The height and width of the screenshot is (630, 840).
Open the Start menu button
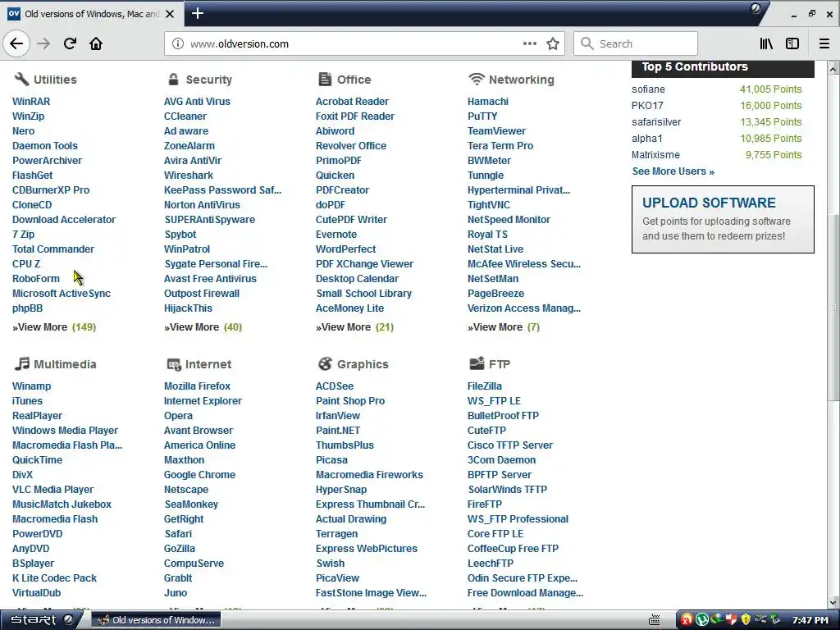pos(40,620)
